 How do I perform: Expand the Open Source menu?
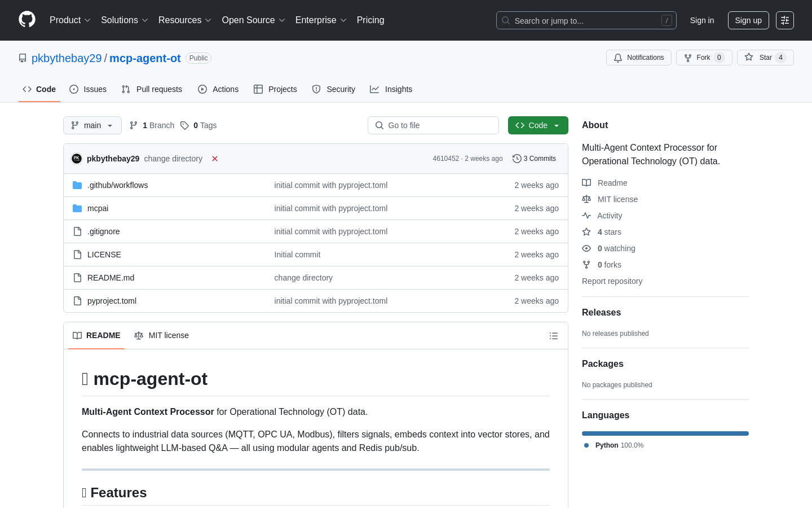254,20
